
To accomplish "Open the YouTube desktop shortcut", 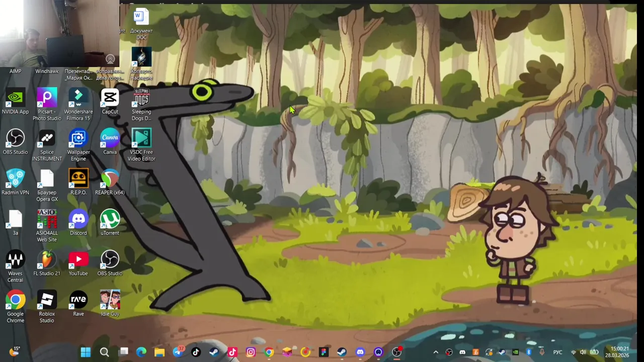I will [78, 263].
